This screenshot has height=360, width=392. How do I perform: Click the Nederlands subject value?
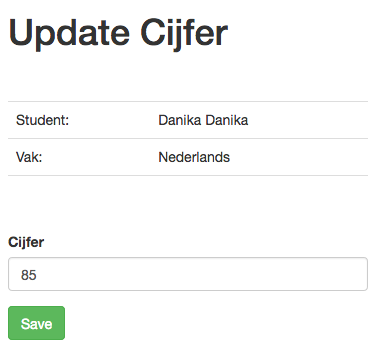pos(194,157)
